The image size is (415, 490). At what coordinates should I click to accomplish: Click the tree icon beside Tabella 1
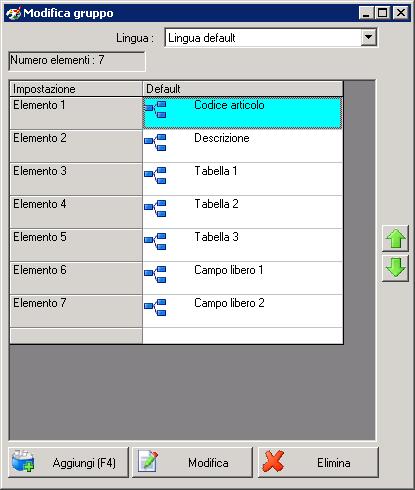[x=155, y=175]
